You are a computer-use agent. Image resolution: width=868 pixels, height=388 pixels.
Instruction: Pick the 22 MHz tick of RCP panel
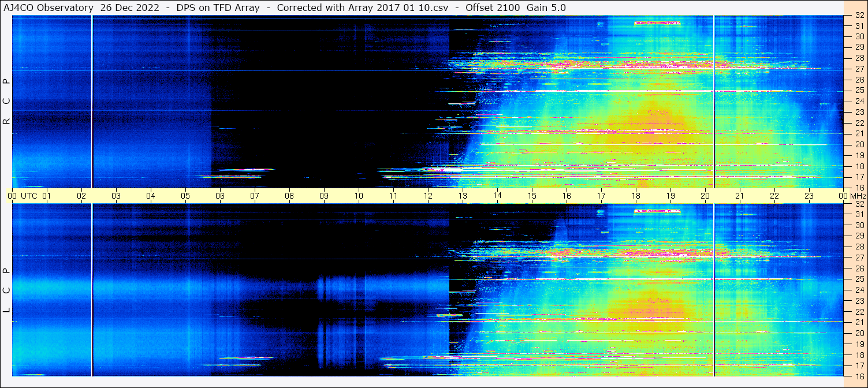859,122
